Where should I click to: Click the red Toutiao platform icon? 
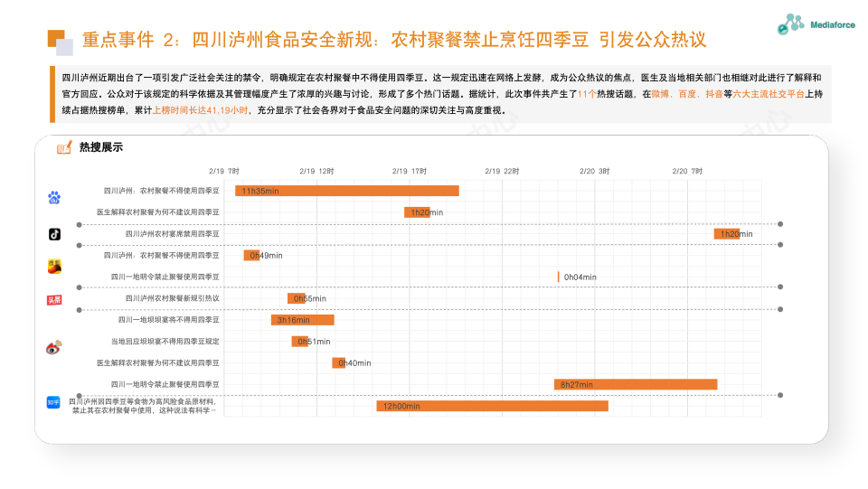click(54, 300)
